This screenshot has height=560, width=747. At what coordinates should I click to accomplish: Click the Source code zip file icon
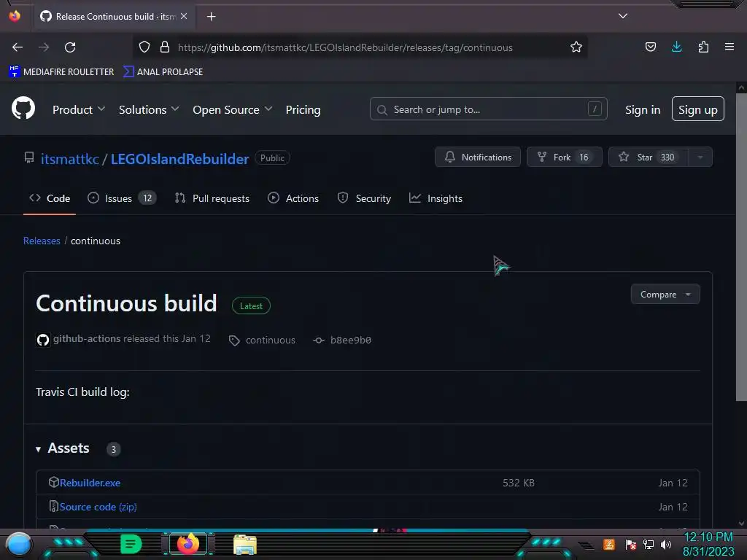pos(53,506)
